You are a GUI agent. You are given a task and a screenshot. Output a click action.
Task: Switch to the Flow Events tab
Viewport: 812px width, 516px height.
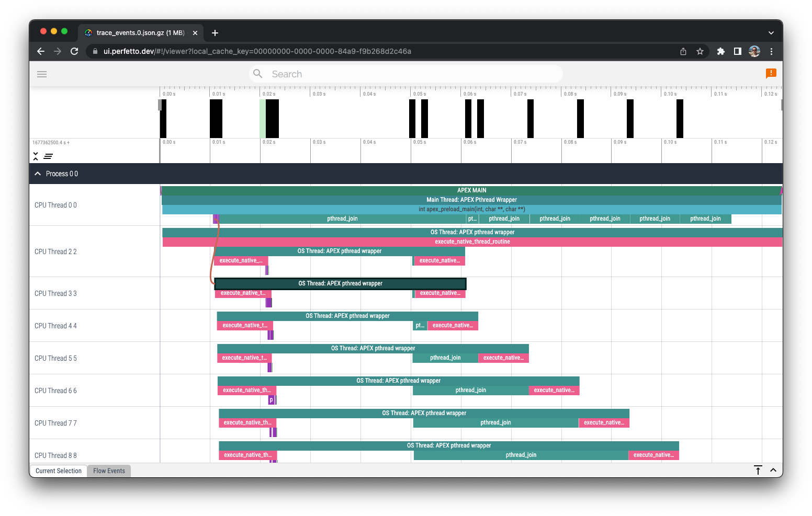coord(109,471)
